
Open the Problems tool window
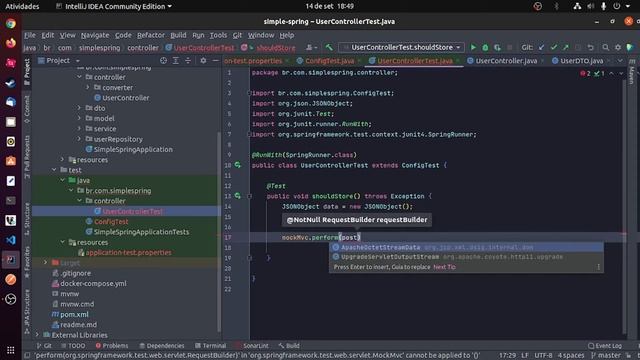[111, 346]
